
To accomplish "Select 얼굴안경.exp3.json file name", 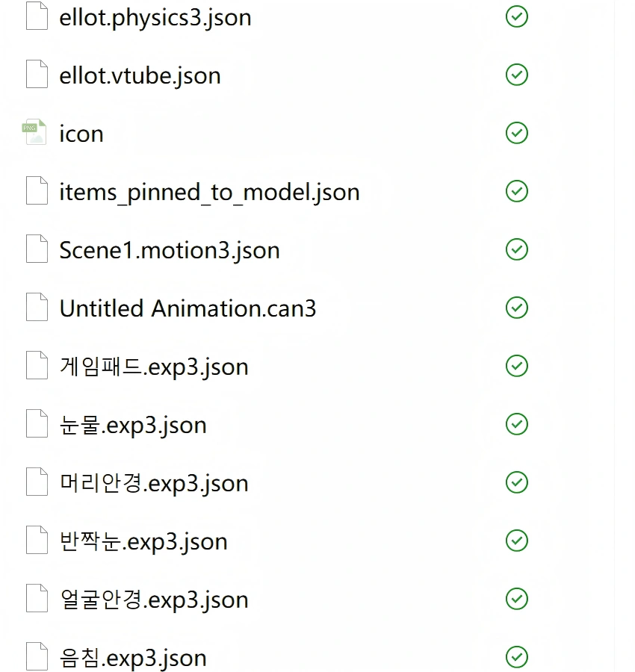I will point(154,600).
